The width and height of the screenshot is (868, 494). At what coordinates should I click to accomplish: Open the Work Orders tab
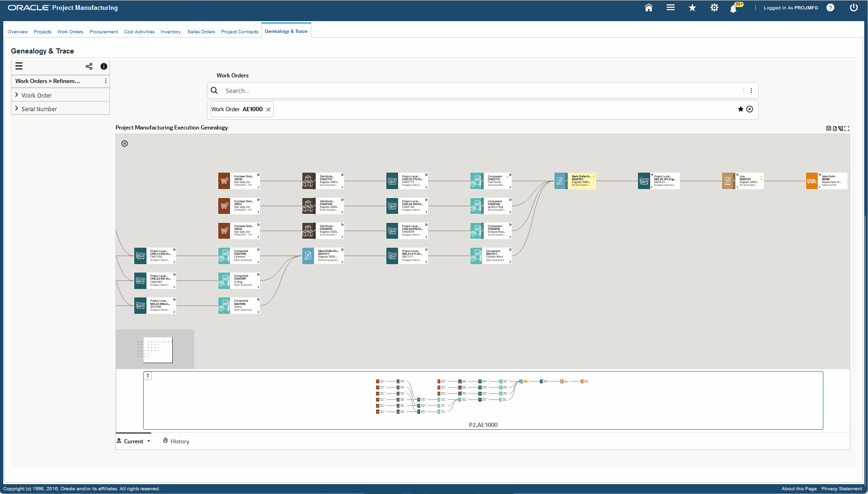[70, 32]
